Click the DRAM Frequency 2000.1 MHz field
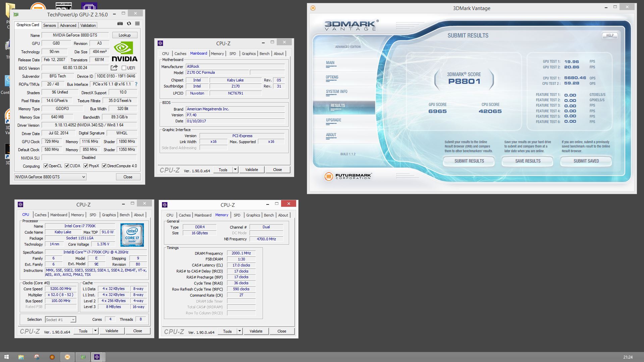This screenshot has width=644, height=362. 241,253
